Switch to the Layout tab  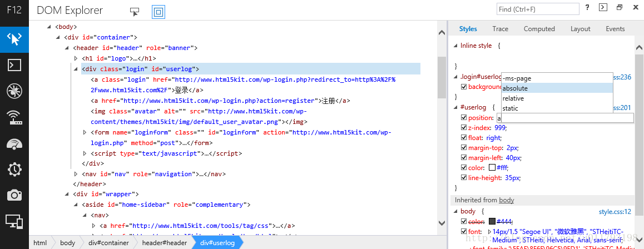click(581, 29)
